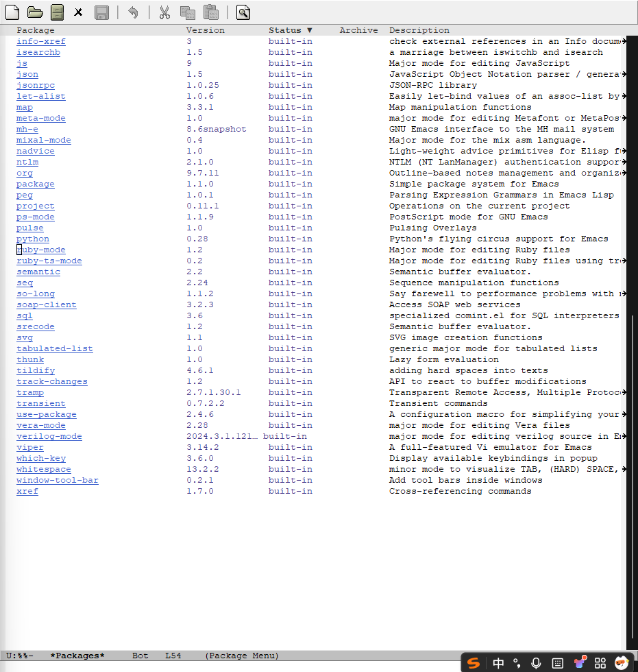Viewport: 638px width, 672px height.
Task: Open the which-key package link
Action: pyautogui.click(x=41, y=459)
